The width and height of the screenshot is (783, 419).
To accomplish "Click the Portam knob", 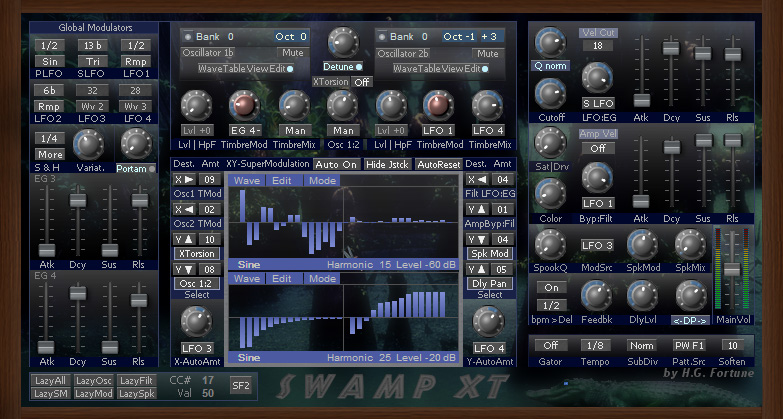I will coord(136,144).
